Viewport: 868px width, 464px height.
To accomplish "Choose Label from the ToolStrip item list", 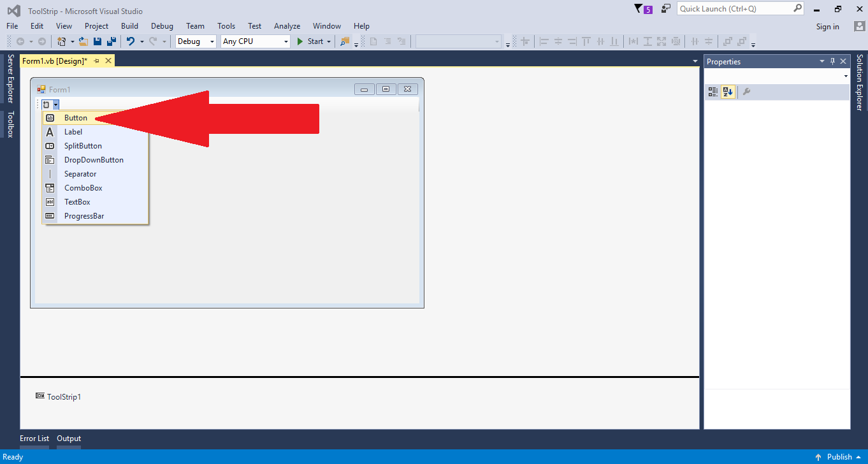I will coord(95,132).
